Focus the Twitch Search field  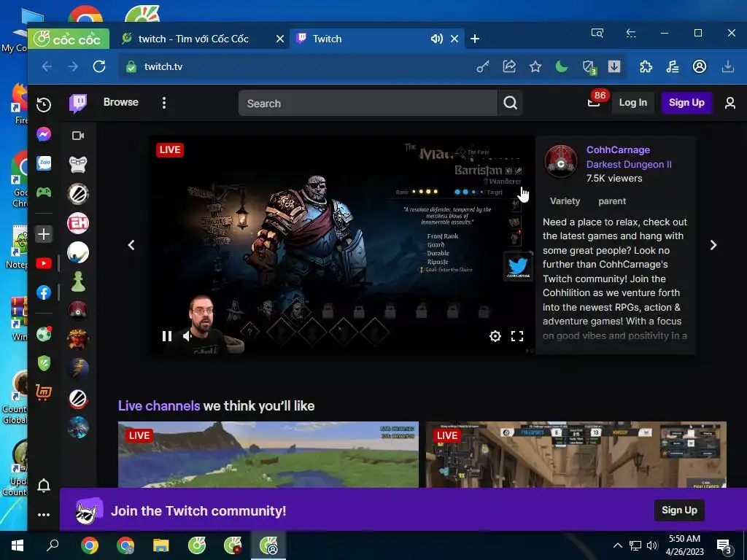pyautogui.click(x=368, y=103)
